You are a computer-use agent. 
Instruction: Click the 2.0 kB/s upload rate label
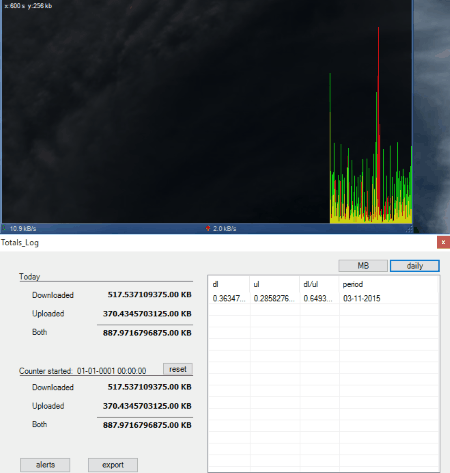(x=225, y=229)
